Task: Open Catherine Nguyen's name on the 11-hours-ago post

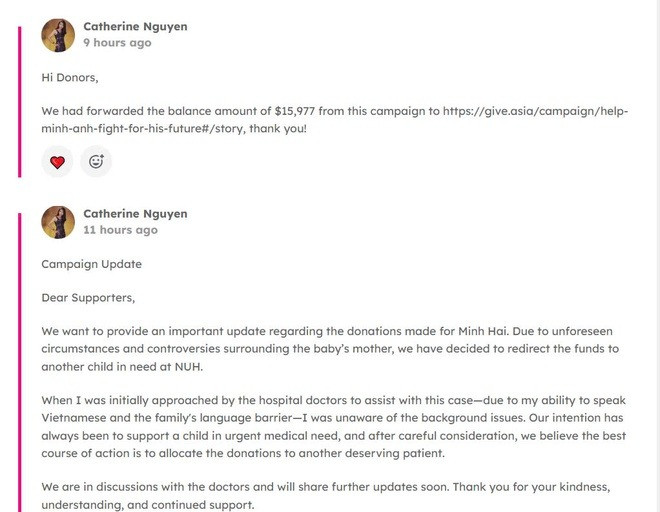Action: click(135, 214)
